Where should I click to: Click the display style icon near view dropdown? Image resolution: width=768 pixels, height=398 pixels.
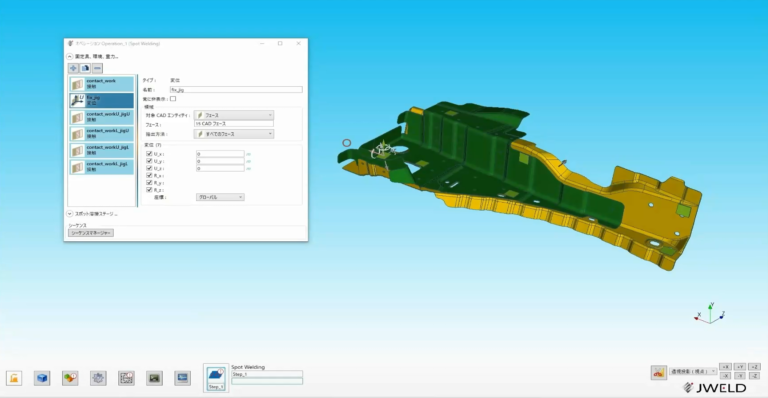coord(659,373)
